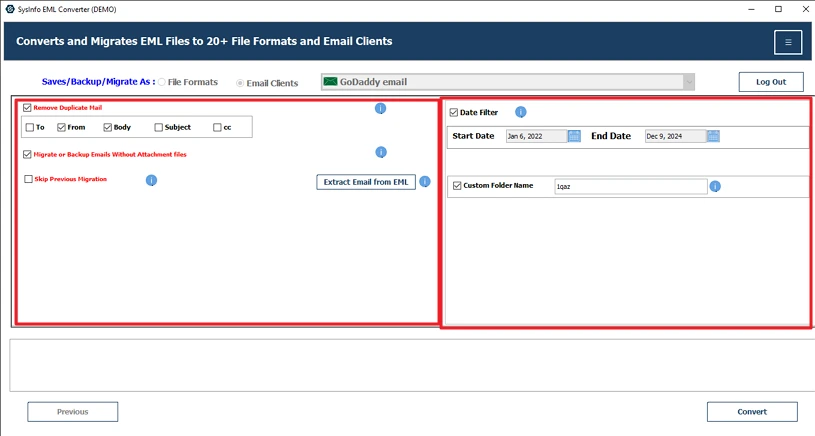Click the Start Date field
Image resolution: width=815 pixels, height=436 pixels.
pyautogui.click(x=536, y=136)
